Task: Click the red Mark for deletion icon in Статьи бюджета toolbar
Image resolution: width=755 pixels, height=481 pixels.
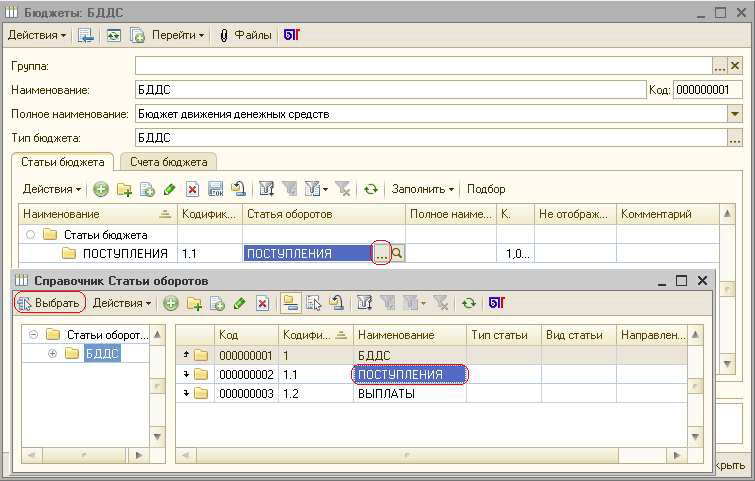Action: coord(191,189)
